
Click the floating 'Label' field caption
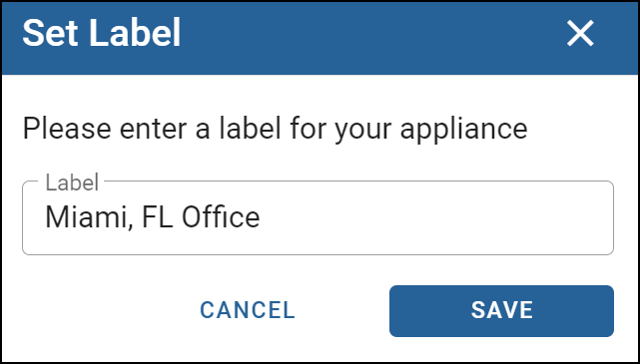tap(72, 182)
